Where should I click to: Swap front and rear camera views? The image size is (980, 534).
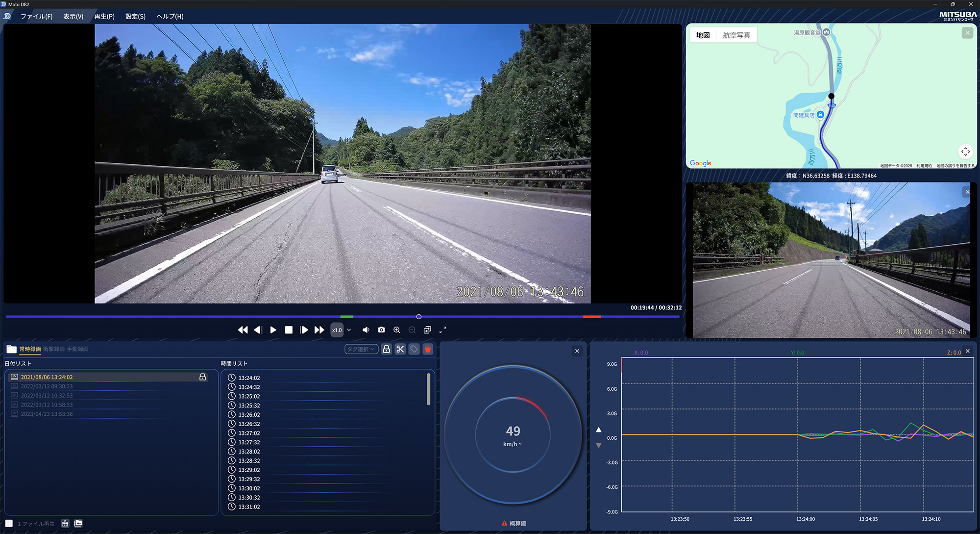[x=427, y=330]
